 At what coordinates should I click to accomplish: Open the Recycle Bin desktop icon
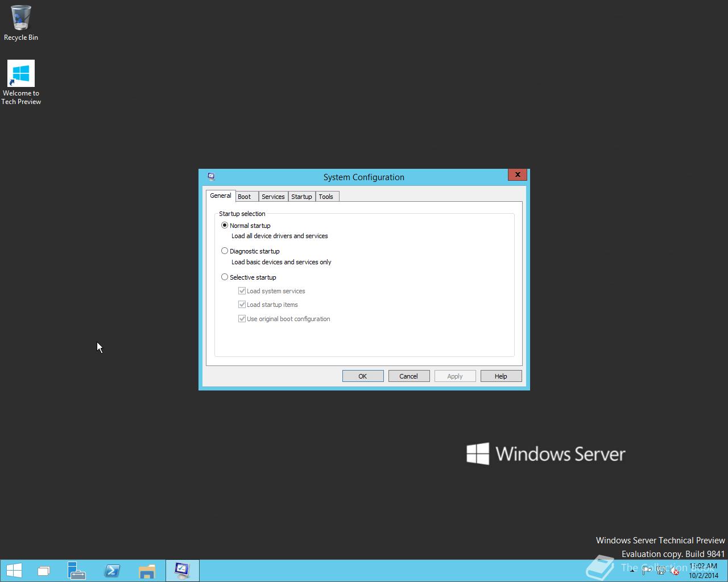point(21,23)
